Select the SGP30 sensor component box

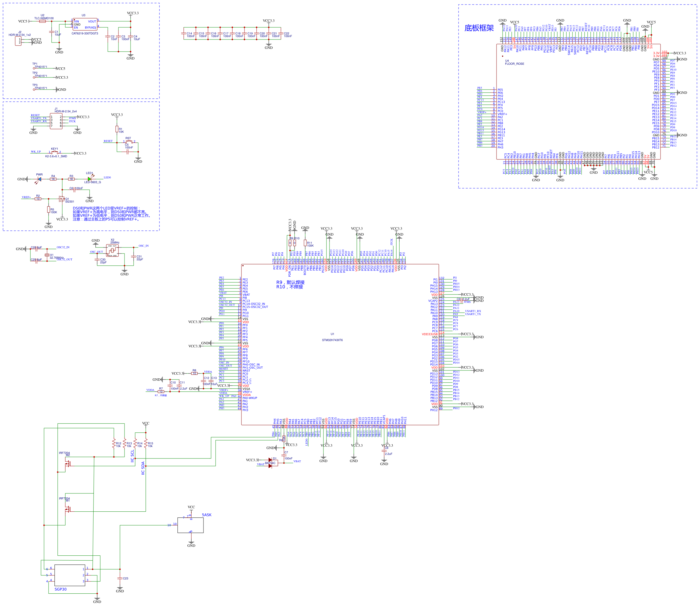point(70,575)
